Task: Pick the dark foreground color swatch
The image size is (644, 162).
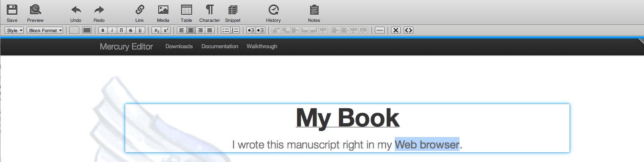Action: pos(87,30)
